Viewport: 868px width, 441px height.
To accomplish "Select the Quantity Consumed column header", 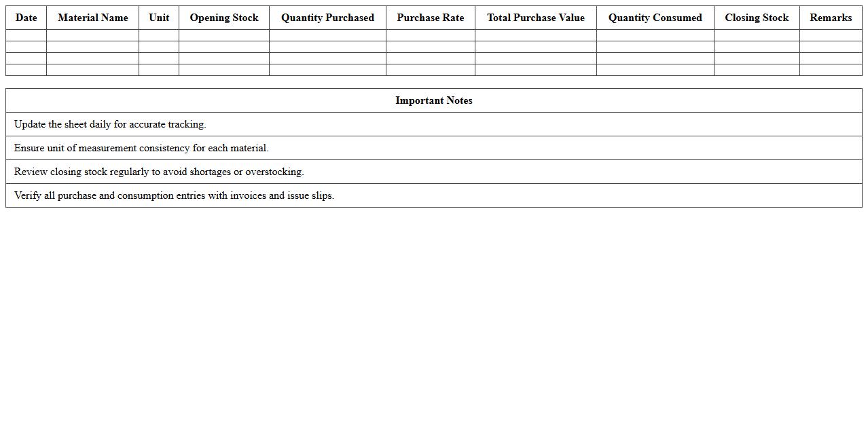I will pyautogui.click(x=655, y=18).
